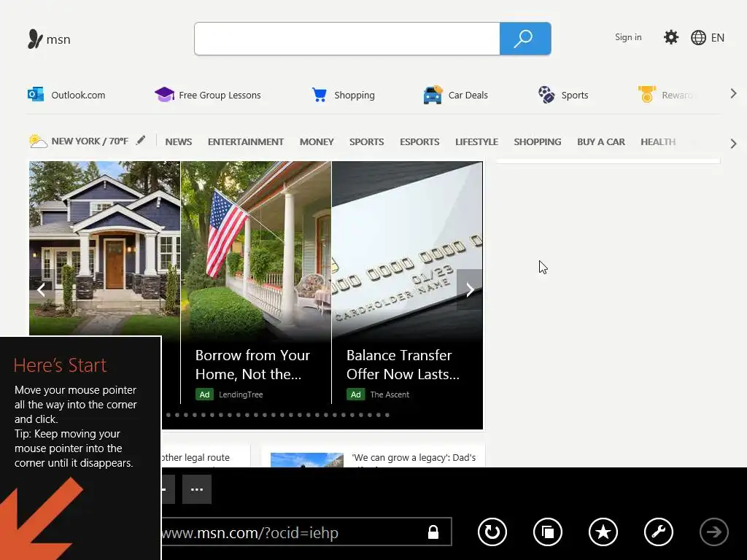Click the MSN search text field
747x560 pixels.
pyautogui.click(x=347, y=39)
